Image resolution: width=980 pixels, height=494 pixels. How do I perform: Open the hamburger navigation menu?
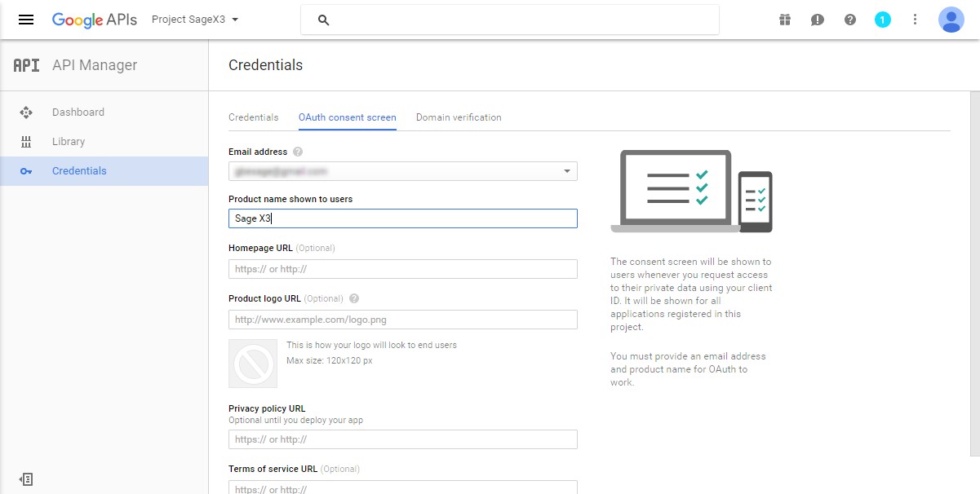tap(26, 20)
